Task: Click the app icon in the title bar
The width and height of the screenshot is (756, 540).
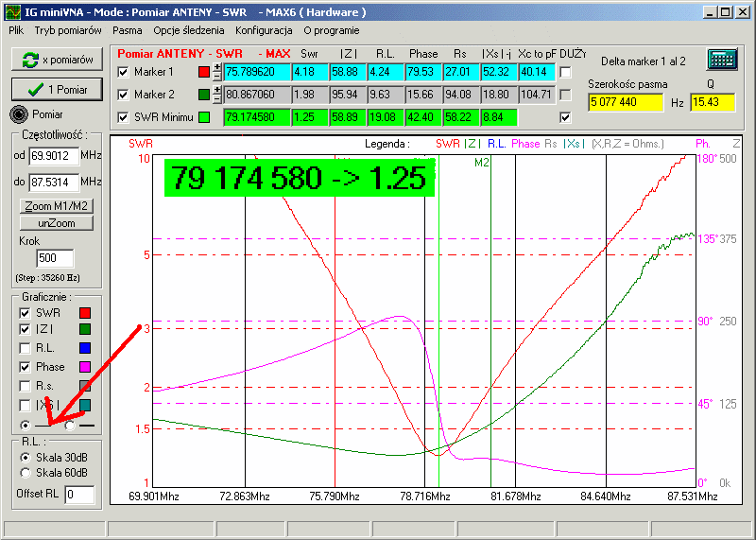Action: 11,12
